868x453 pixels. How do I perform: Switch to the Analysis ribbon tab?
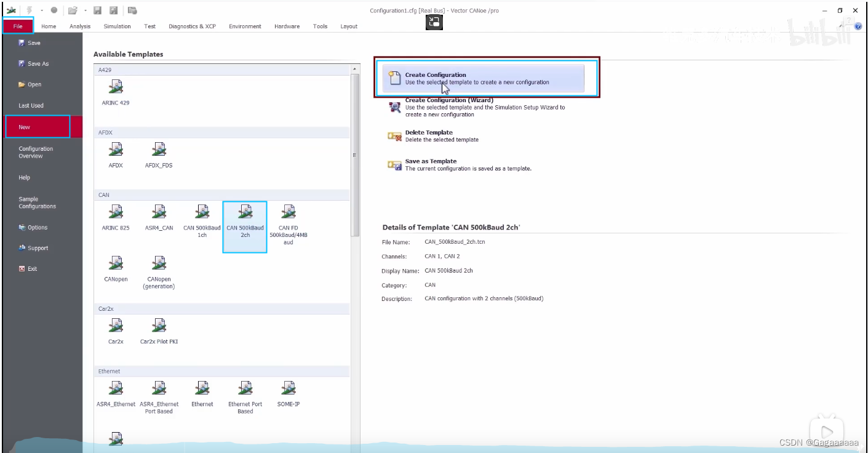80,26
